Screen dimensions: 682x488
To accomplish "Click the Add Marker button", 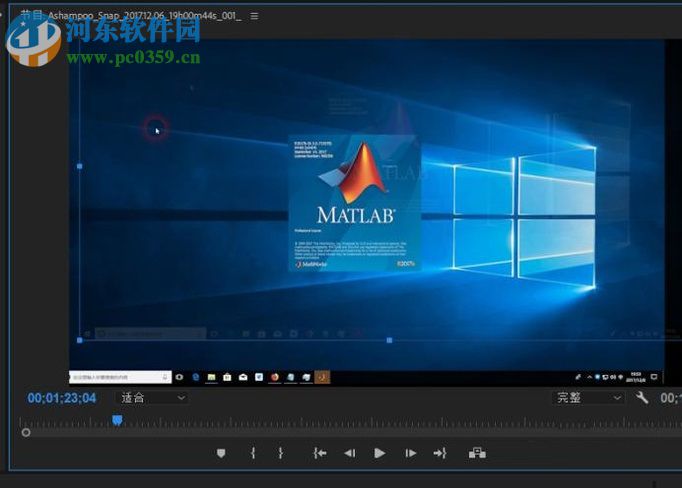I will click(x=221, y=453).
